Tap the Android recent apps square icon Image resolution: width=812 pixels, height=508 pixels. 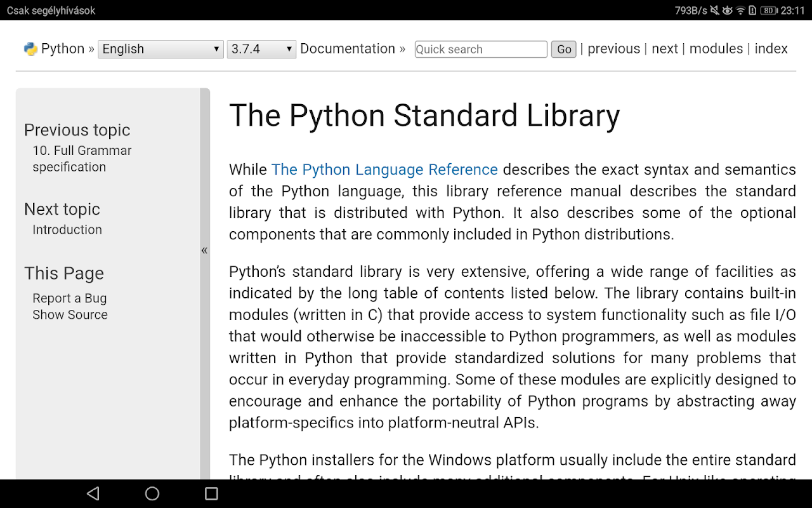pos(211,493)
